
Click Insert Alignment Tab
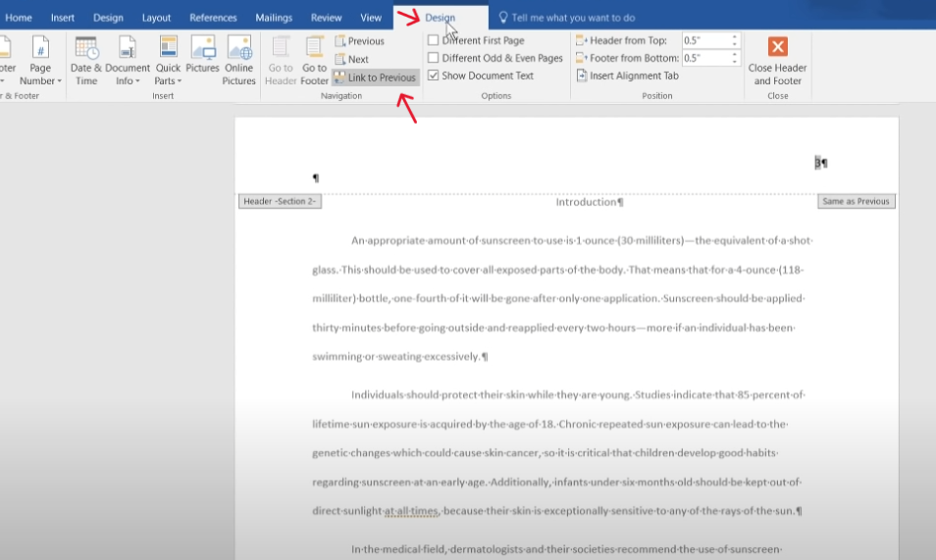[627, 76]
